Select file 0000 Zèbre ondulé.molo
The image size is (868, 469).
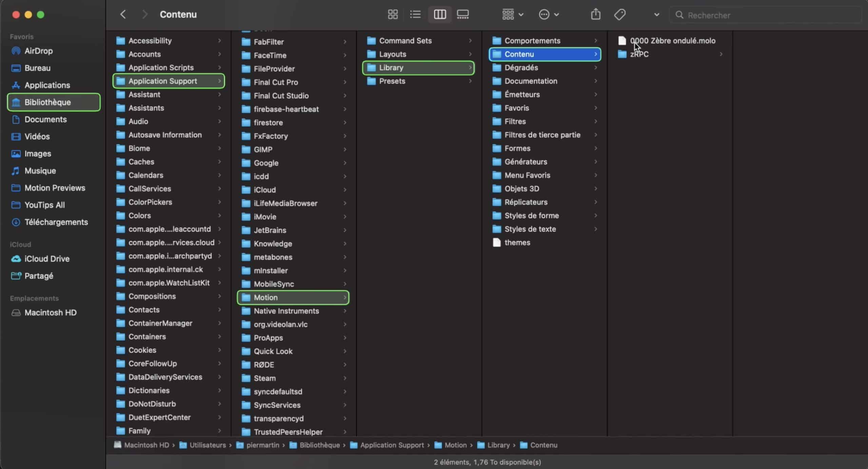coord(670,41)
